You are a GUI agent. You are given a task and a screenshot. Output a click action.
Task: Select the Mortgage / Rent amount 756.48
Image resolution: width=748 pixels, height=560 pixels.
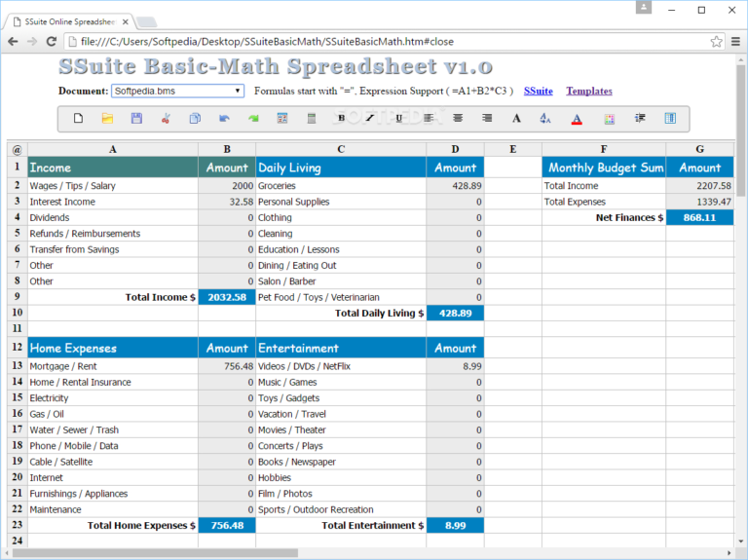[x=227, y=366]
